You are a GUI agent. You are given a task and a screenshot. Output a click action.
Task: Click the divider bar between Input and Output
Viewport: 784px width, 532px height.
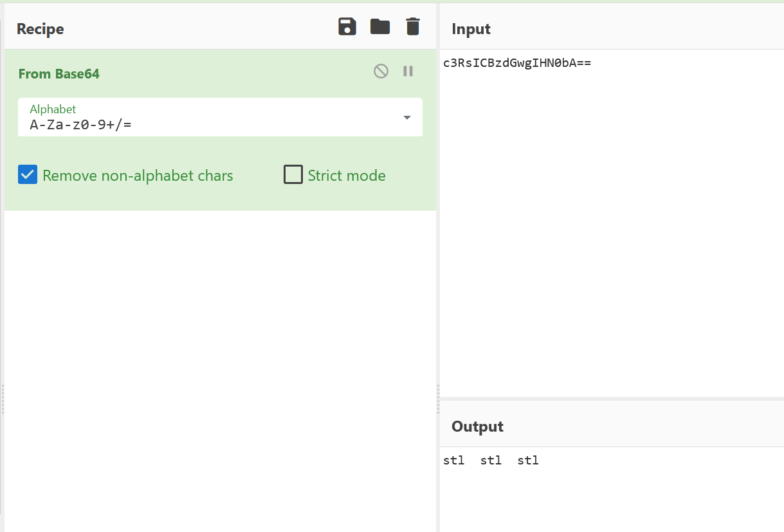pos(612,399)
